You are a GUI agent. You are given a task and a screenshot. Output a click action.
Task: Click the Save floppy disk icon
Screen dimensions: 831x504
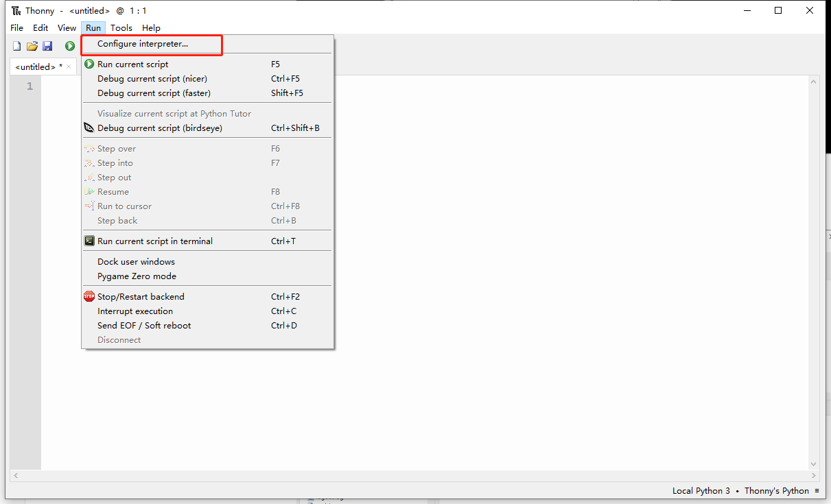tap(47, 46)
